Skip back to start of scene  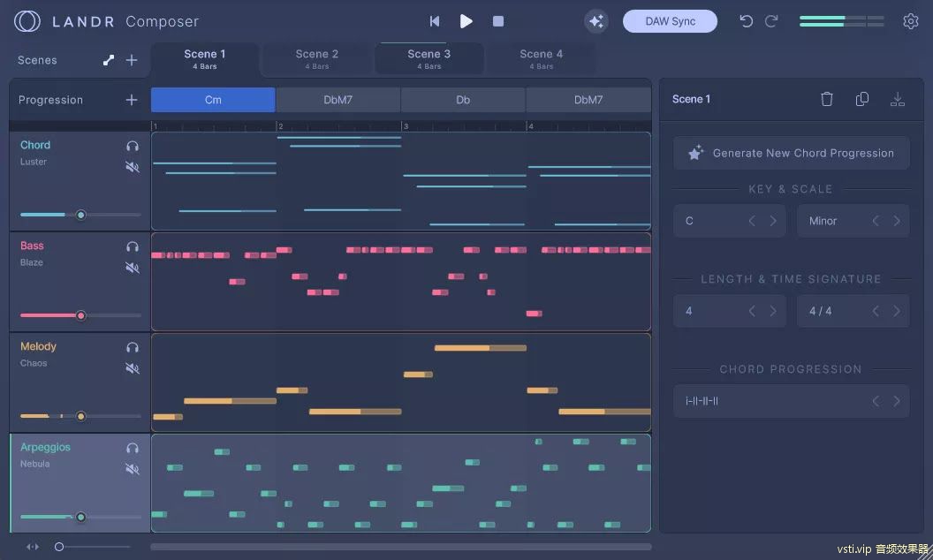pyautogui.click(x=435, y=21)
